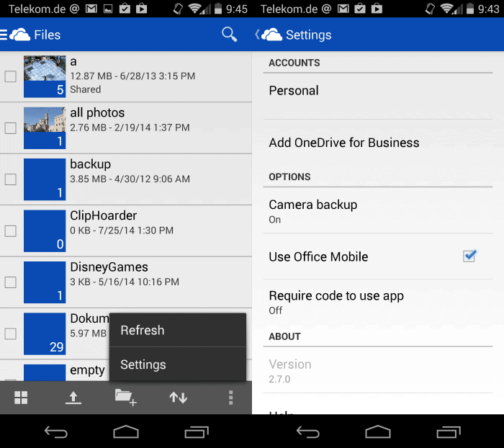Tap the Version 2.7.0 entry
Screen dimensions: 504x448
tap(378, 370)
